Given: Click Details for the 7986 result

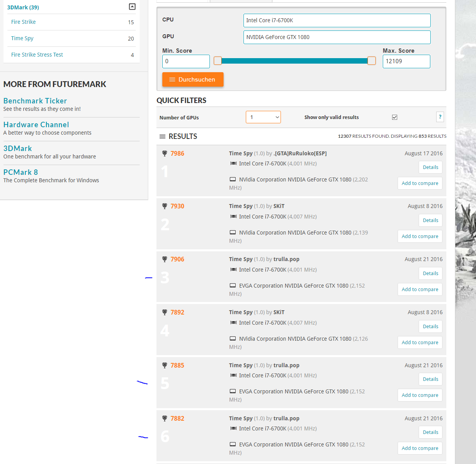Looking at the screenshot, I should pyautogui.click(x=430, y=167).
